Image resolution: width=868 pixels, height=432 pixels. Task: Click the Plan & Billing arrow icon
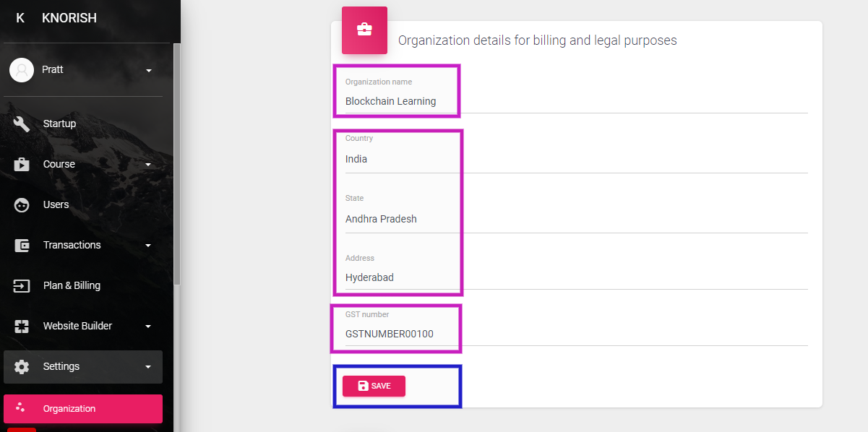[22, 285]
